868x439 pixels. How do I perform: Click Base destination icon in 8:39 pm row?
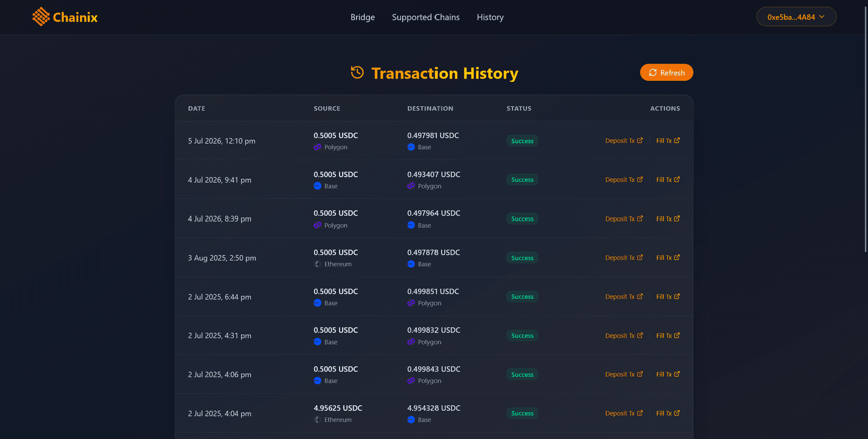click(411, 225)
